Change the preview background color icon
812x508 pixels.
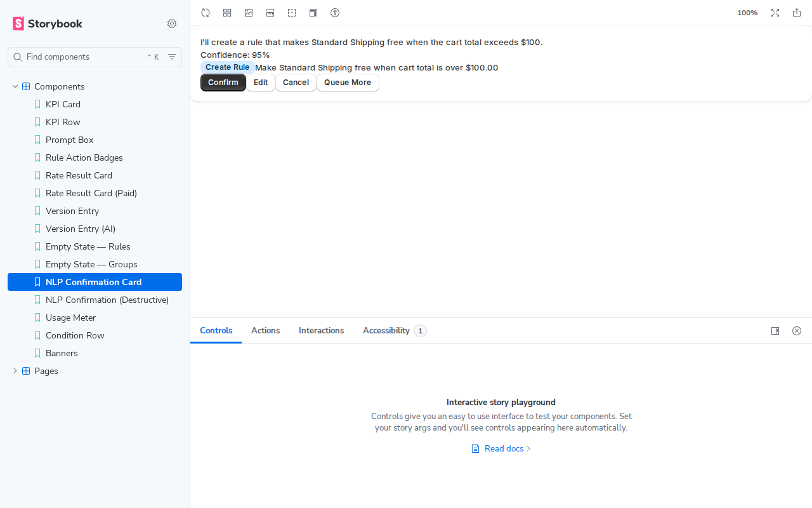249,13
